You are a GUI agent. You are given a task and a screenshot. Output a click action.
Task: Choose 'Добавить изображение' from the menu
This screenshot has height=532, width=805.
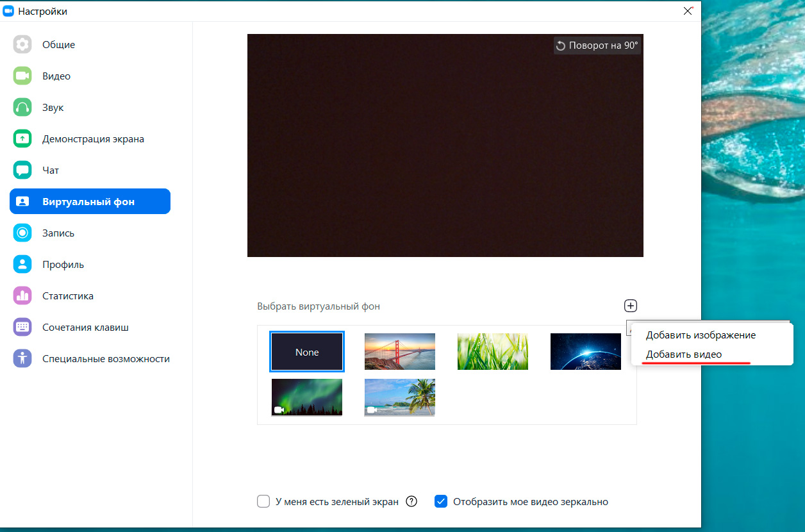click(x=701, y=335)
